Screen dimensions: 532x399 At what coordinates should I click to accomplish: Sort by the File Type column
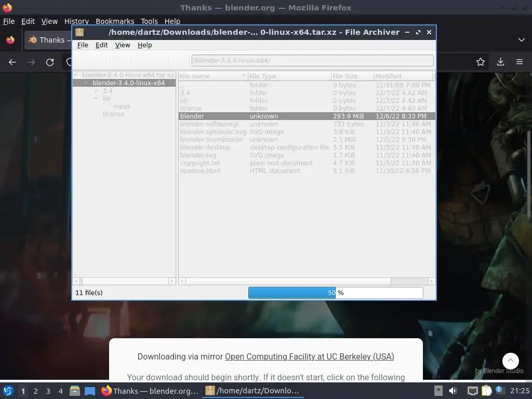[289, 76]
